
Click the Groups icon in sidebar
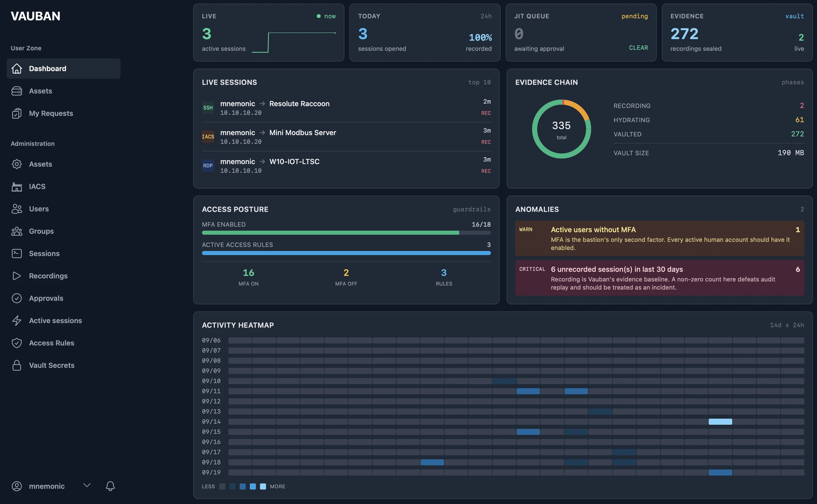(17, 231)
